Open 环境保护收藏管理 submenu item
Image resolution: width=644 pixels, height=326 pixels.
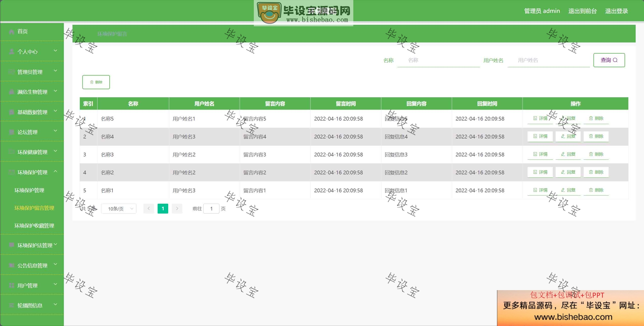pos(34,226)
